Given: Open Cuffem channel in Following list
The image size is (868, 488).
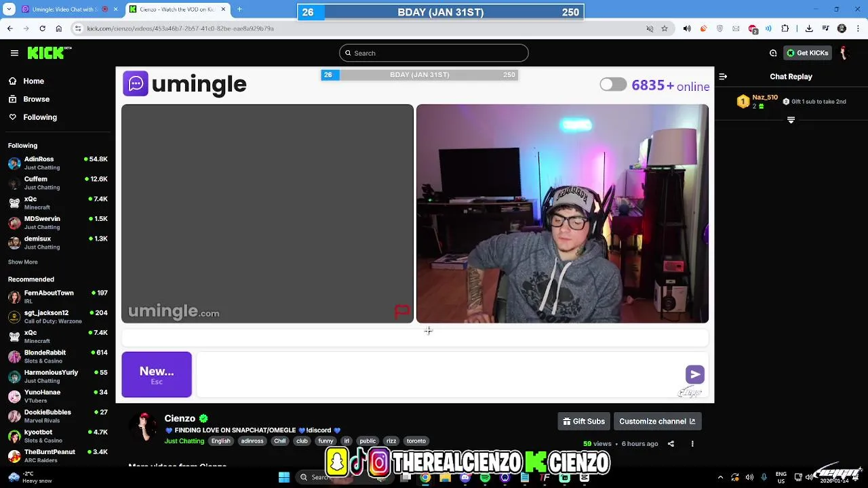Looking at the screenshot, I should pos(58,183).
